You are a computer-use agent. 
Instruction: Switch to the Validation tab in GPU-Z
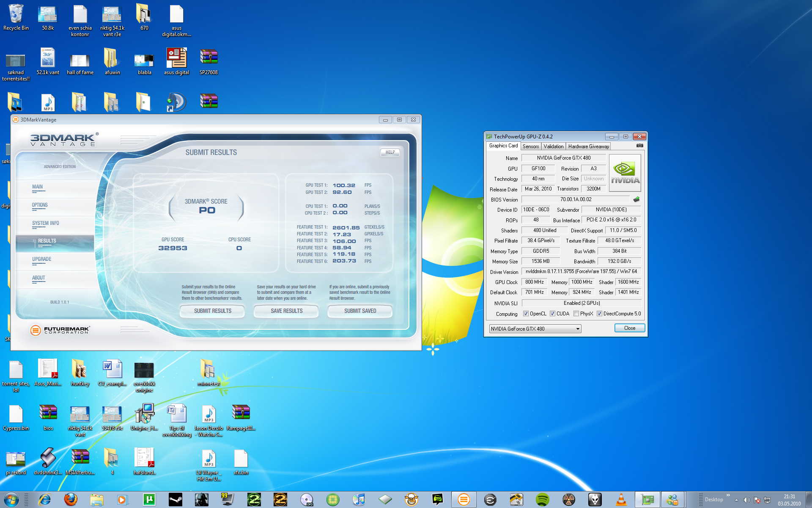(x=553, y=146)
